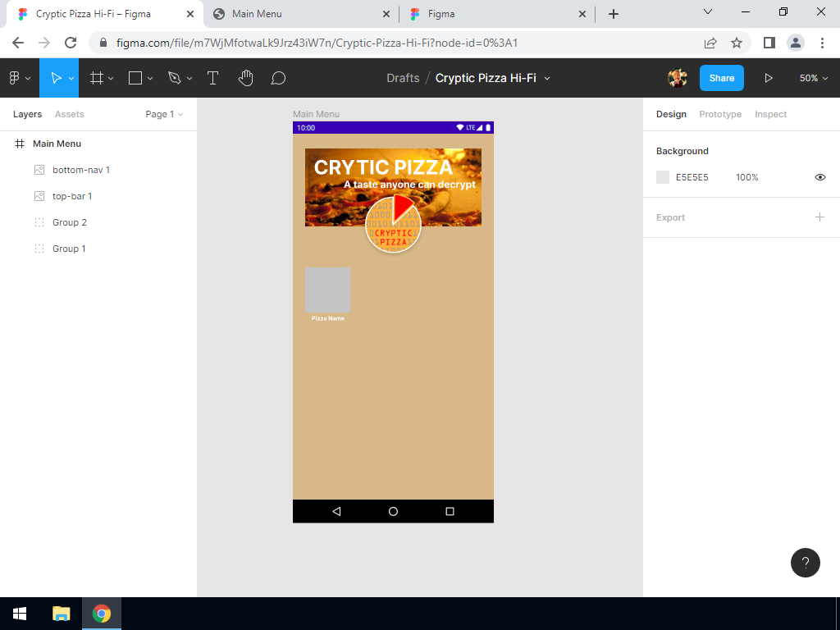
Task: Reload the current page
Action: [71, 43]
